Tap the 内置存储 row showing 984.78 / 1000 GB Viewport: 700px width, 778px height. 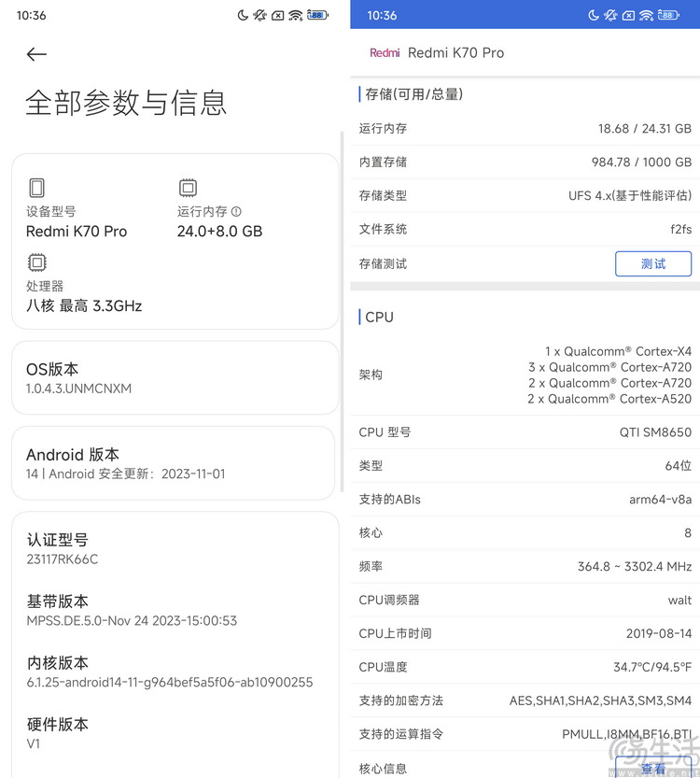525,163
